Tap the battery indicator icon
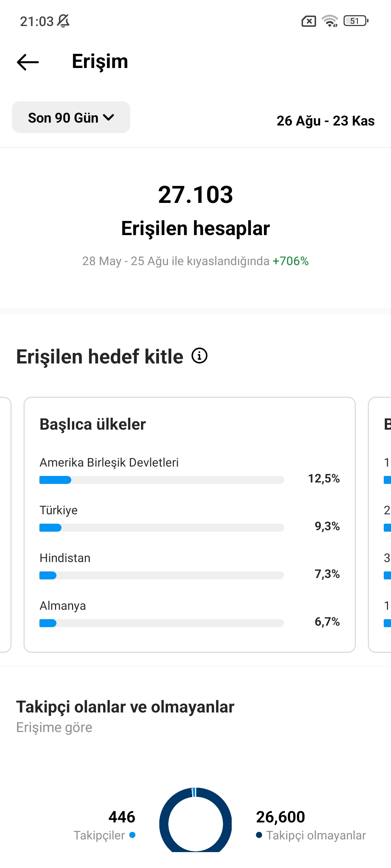Screen dimensions: 391x868 pyautogui.click(x=356, y=21)
